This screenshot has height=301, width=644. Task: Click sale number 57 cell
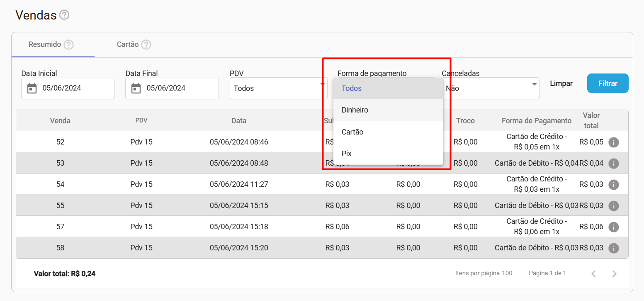60,227
